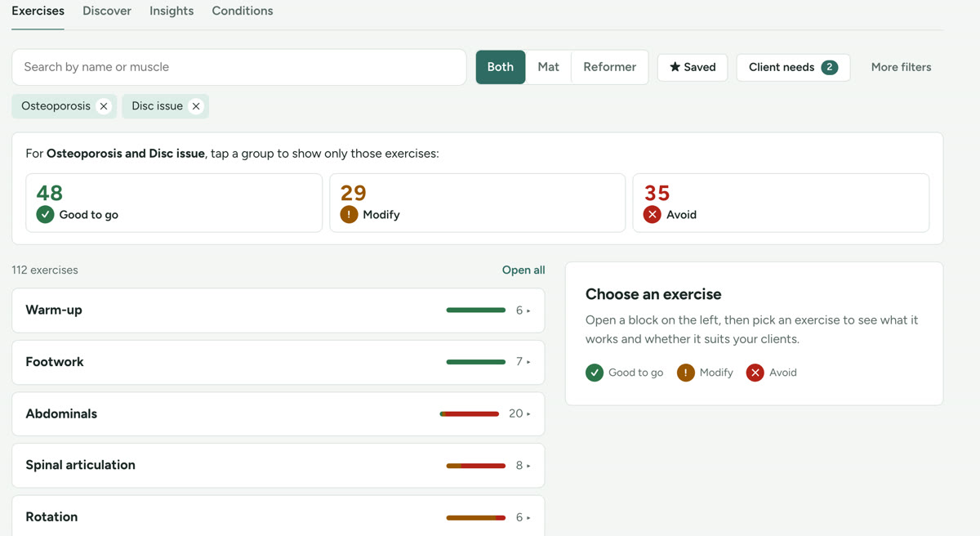Show only the 48 Good to go exercises
This screenshot has height=536, width=980.
(174, 203)
